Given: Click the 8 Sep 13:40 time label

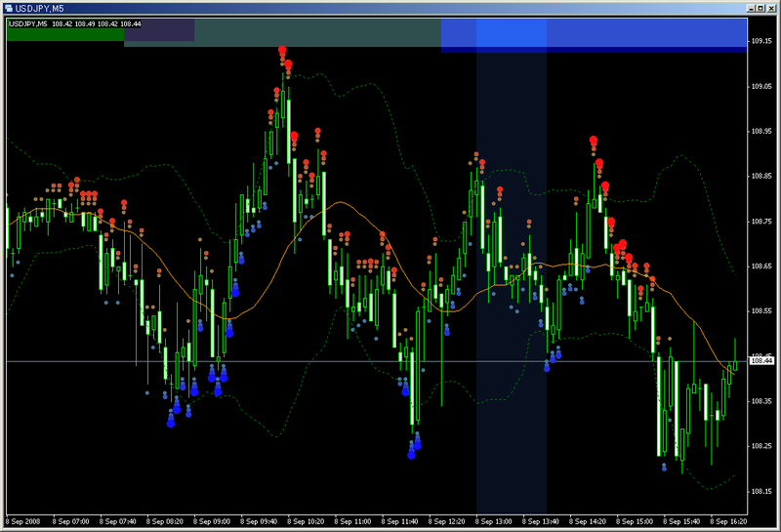Looking at the screenshot, I should [541, 521].
